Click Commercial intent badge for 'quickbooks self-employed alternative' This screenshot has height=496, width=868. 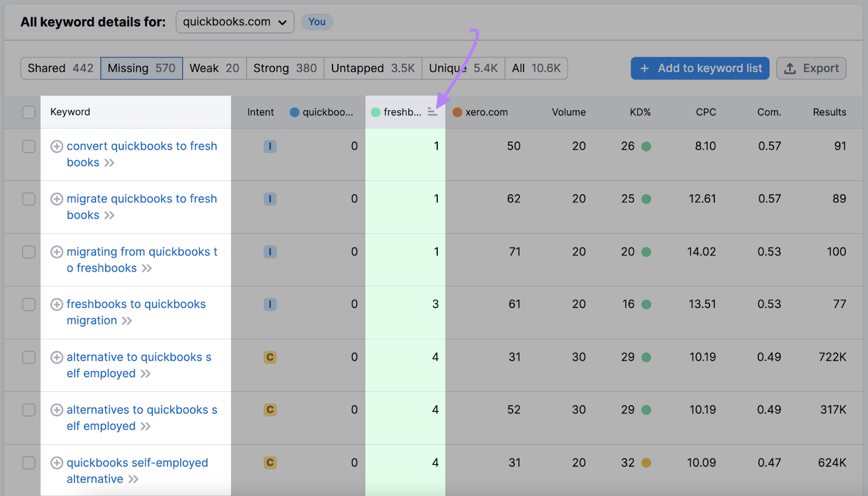(270, 463)
